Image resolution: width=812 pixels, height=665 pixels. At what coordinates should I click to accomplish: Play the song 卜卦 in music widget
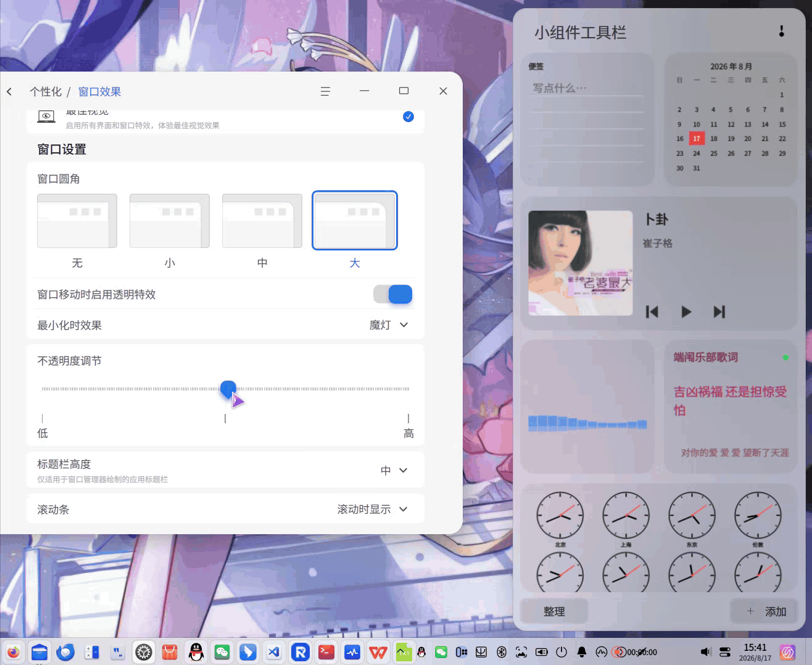[x=686, y=312]
